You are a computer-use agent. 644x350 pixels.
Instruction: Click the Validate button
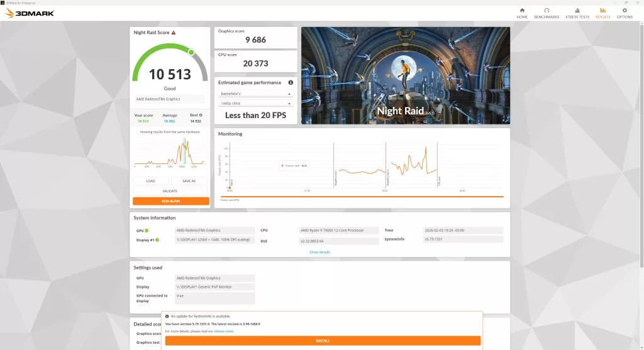point(170,191)
